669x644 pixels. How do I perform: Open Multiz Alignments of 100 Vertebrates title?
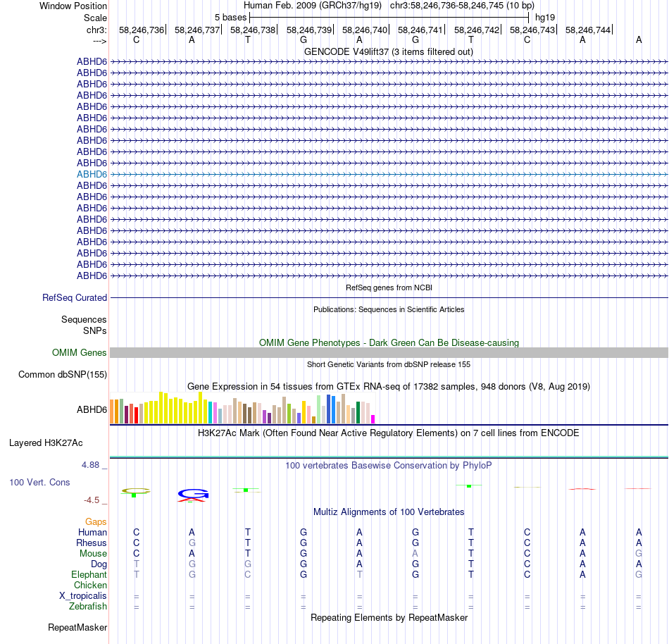tap(388, 512)
